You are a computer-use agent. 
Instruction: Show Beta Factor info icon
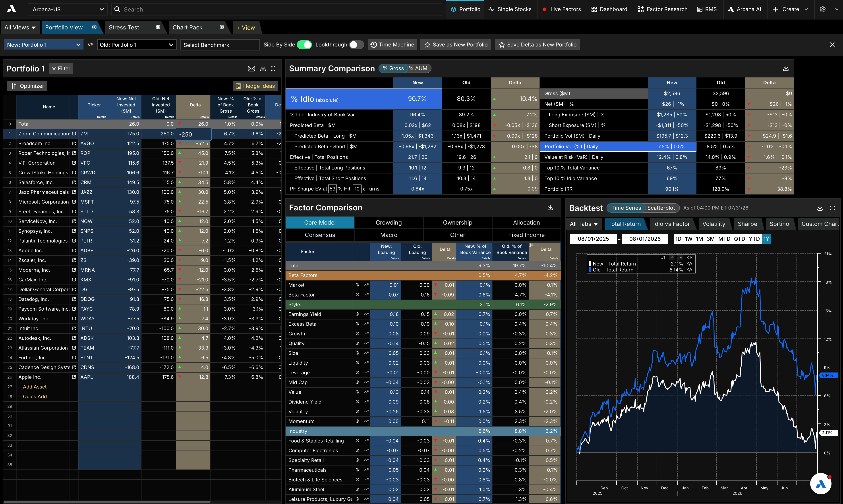(357, 295)
